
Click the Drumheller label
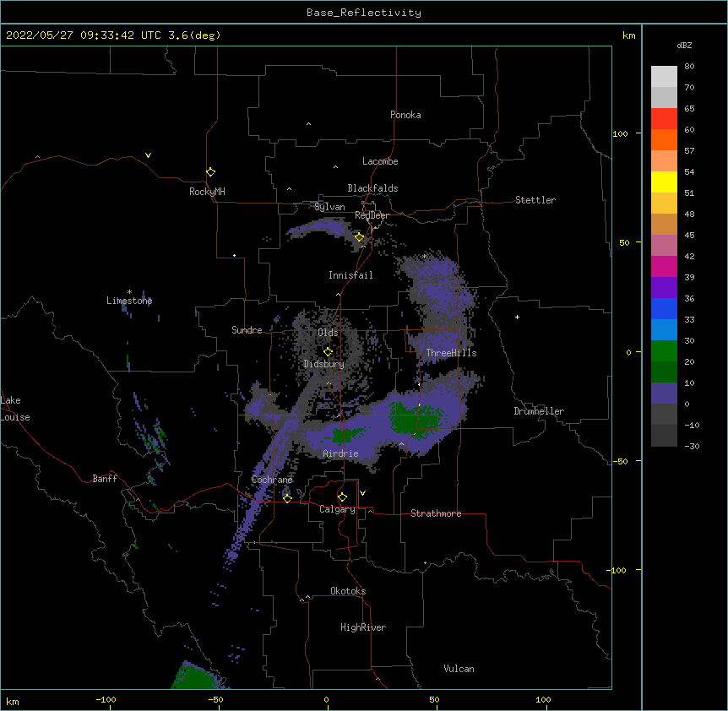[x=539, y=411]
